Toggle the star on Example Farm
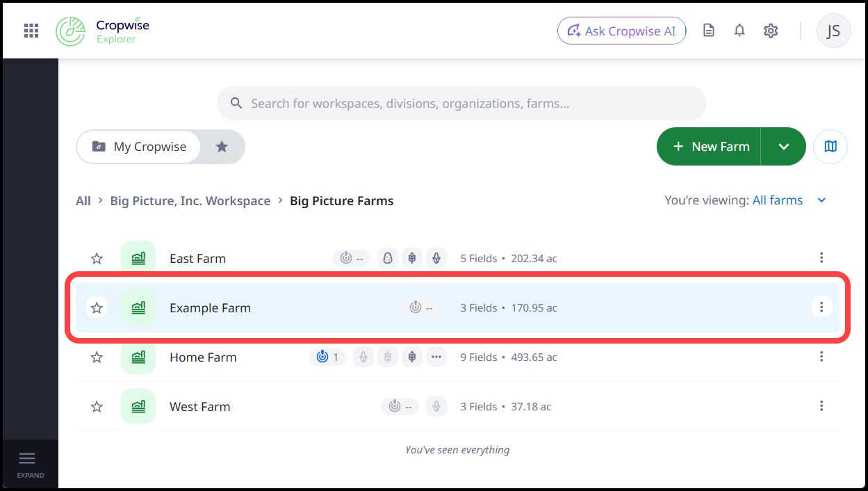 97,307
